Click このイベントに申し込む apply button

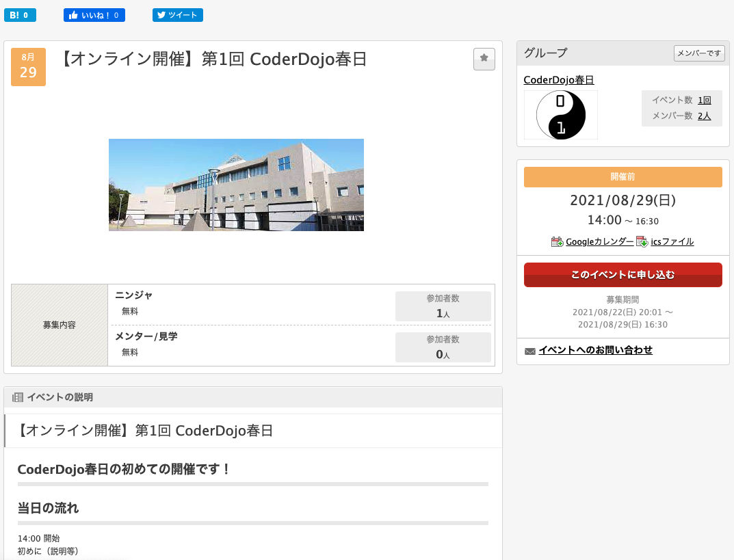(x=622, y=275)
